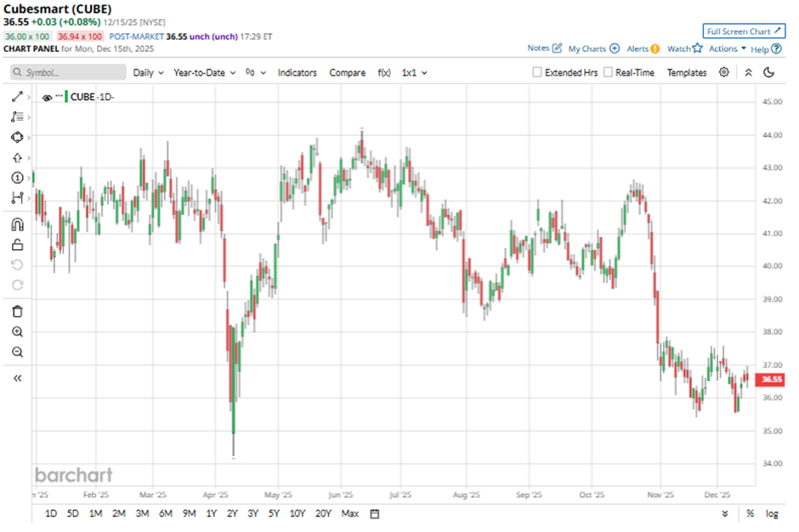This screenshot has height=532, width=799.
Task: Open the chart settings gear
Action: [723, 72]
